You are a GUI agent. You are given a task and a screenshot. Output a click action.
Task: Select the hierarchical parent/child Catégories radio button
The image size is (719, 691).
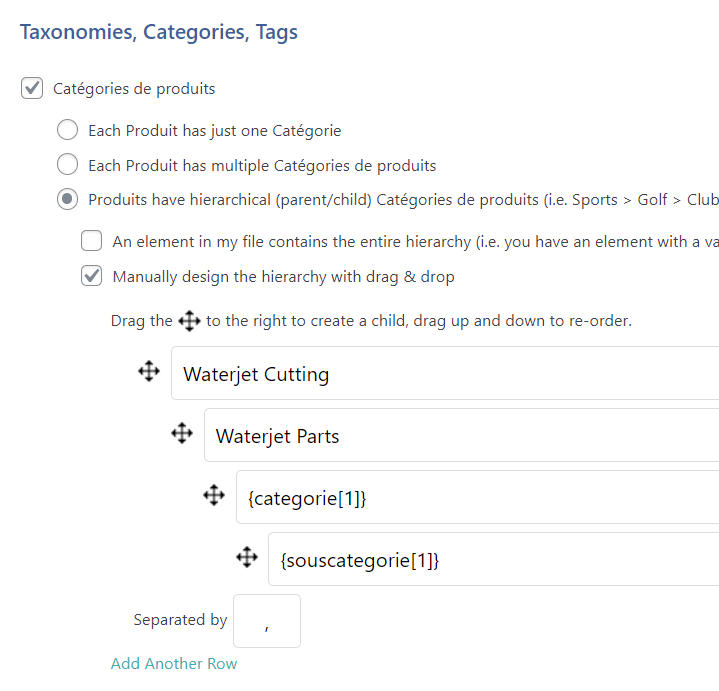(67, 200)
